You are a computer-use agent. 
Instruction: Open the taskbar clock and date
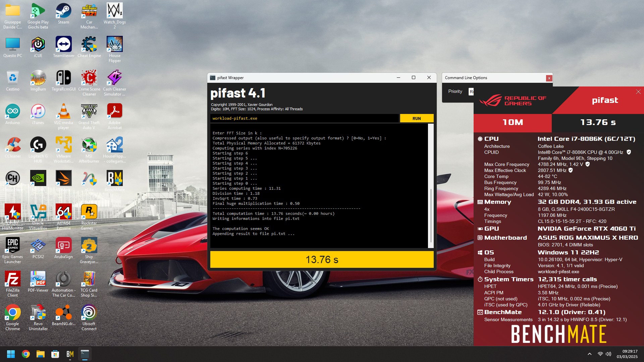coord(627,354)
